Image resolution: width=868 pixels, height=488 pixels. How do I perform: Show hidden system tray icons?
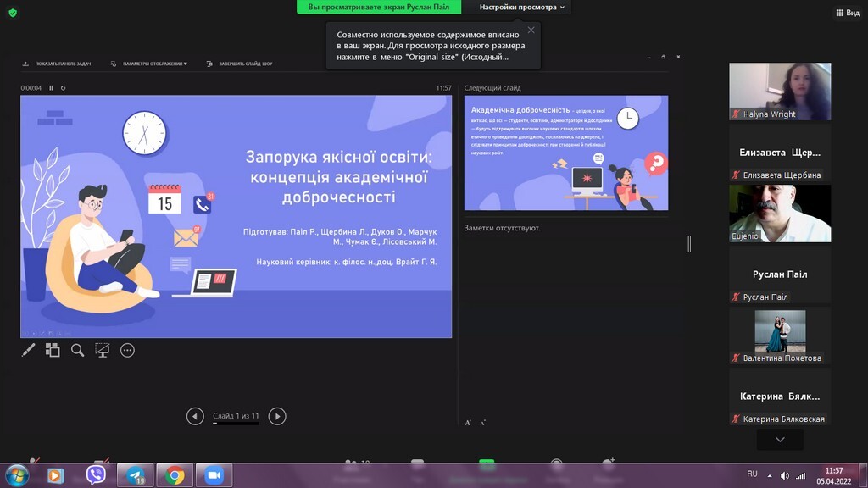point(770,475)
